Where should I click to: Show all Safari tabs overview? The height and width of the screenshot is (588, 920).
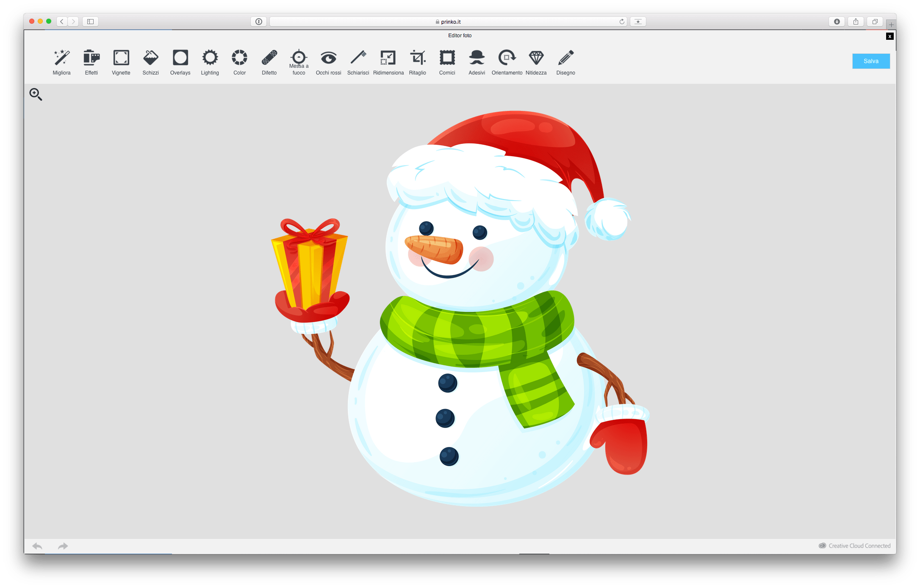875,22
